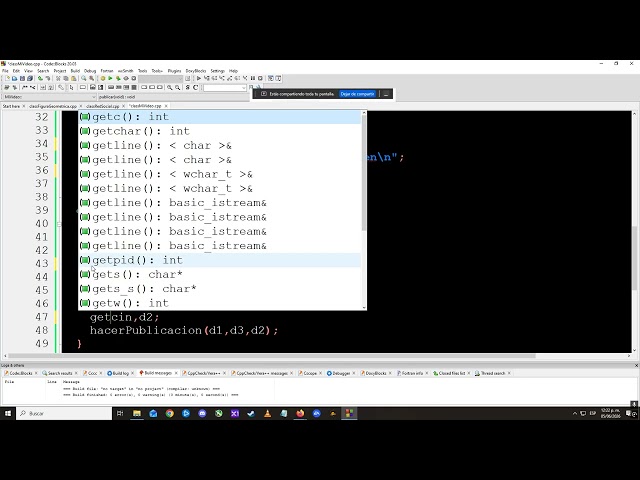
Task: Run the program with green arrow
Action: [x=110, y=78]
